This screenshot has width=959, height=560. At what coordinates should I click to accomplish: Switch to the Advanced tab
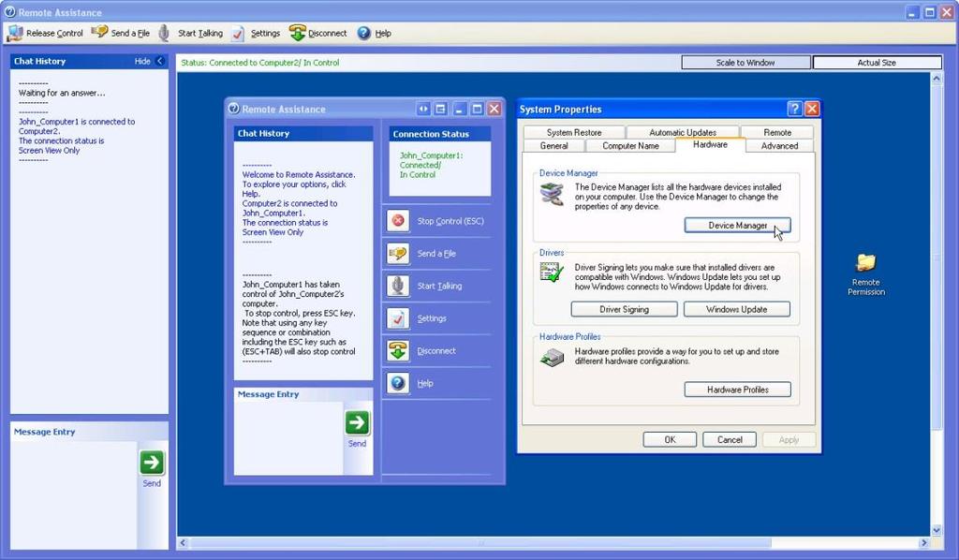coord(780,145)
